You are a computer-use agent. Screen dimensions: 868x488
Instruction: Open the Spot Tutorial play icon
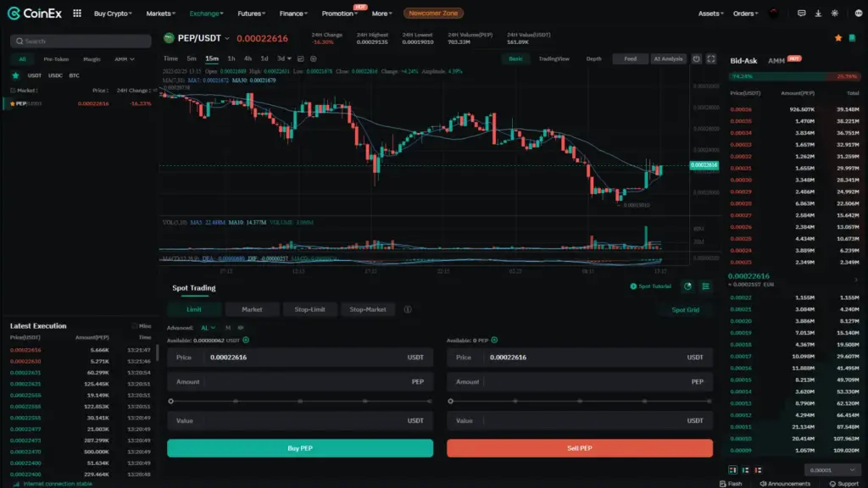pos(633,286)
